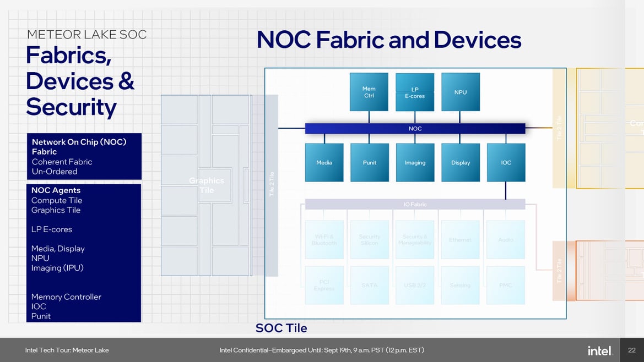Click LP E-cores in agents list

[x=52, y=229]
